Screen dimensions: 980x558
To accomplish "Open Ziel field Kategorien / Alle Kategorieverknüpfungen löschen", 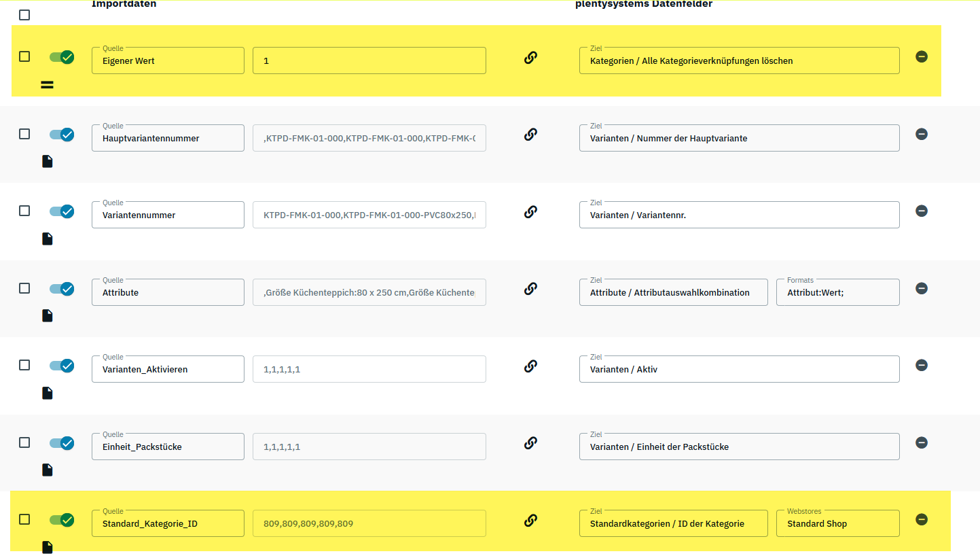I will (739, 60).
